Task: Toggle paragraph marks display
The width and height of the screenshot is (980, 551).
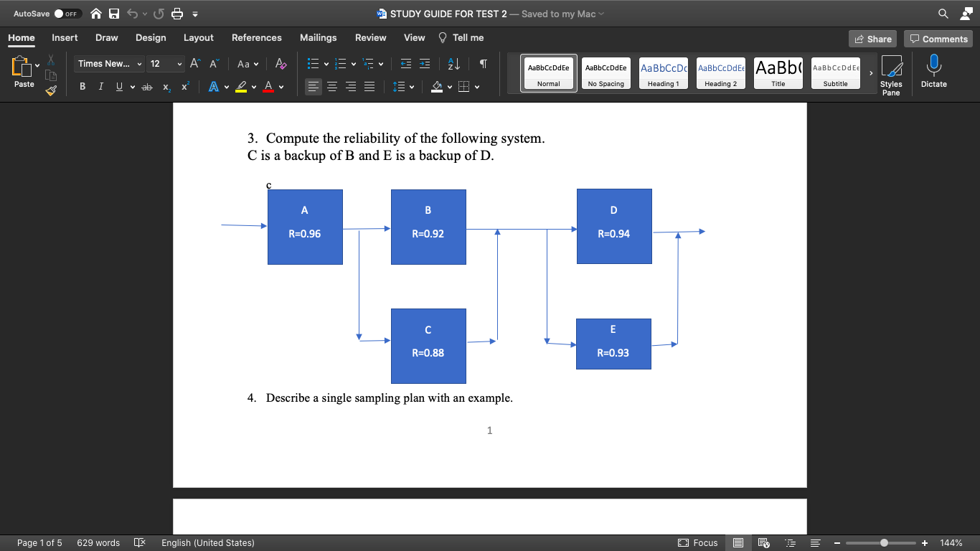Action: coord(484,64)
